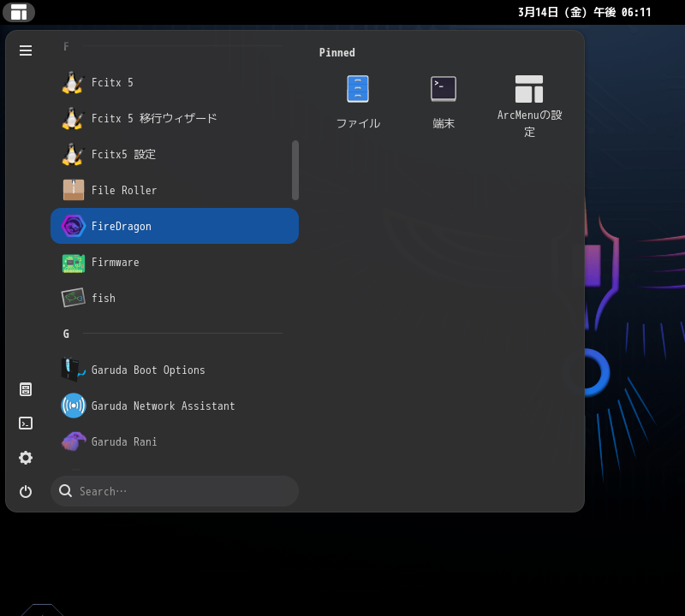This screenshot has height=616, width=685.
Task: Open ArcMenuの設定 pinned shortcut
Action: point(529,105)
